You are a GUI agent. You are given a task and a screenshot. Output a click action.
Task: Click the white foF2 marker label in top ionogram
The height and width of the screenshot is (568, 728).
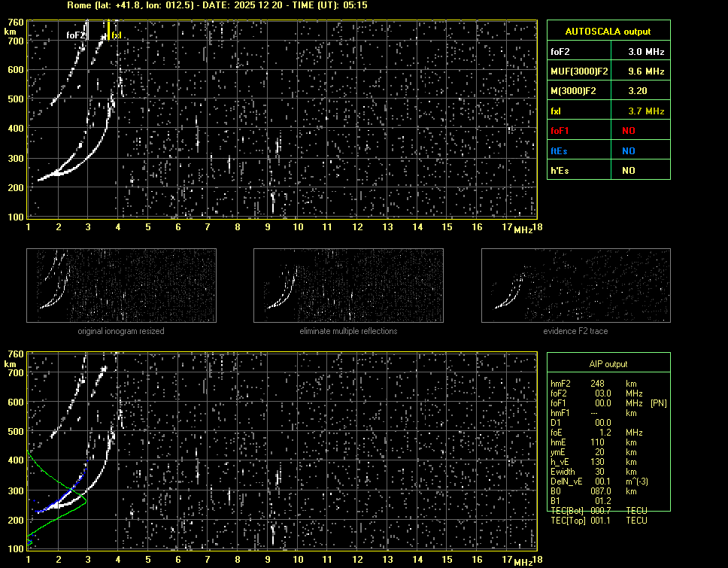75,35
